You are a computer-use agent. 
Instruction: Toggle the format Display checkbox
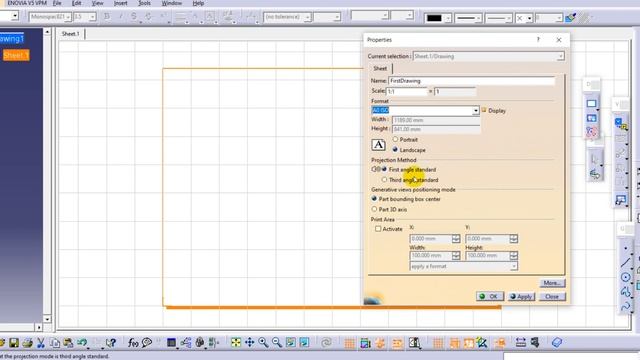[x=484, y=110]
